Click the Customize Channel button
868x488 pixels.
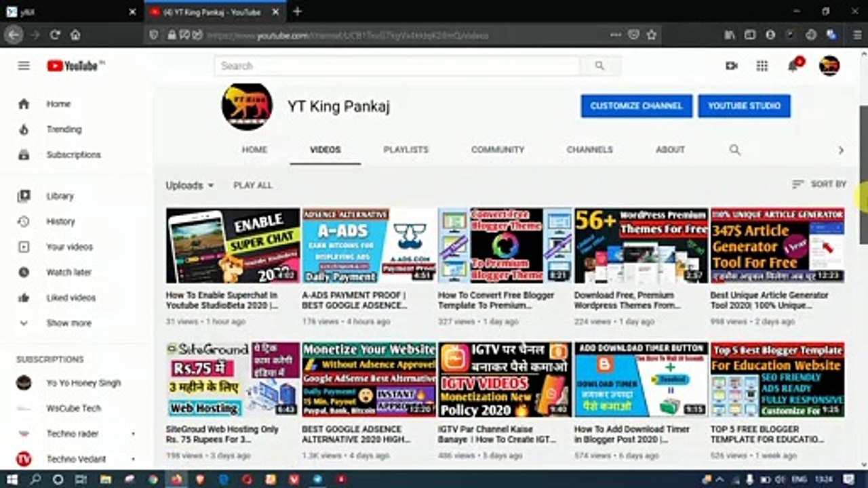(x=636, y=106)
